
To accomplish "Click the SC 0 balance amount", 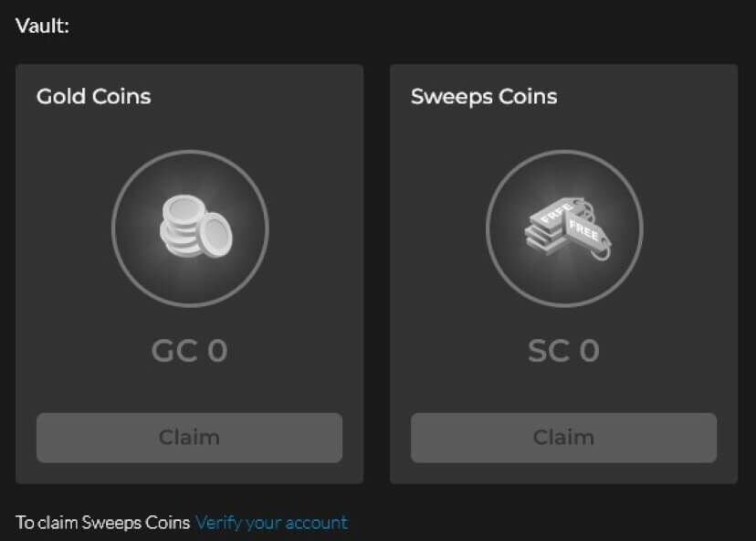I will coord(563,350).
